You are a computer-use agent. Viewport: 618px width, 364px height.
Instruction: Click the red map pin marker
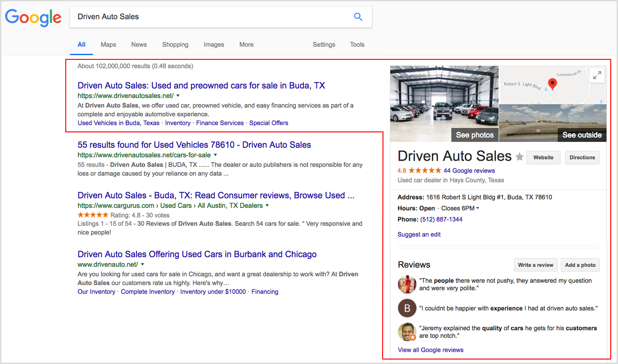point(552,84)
